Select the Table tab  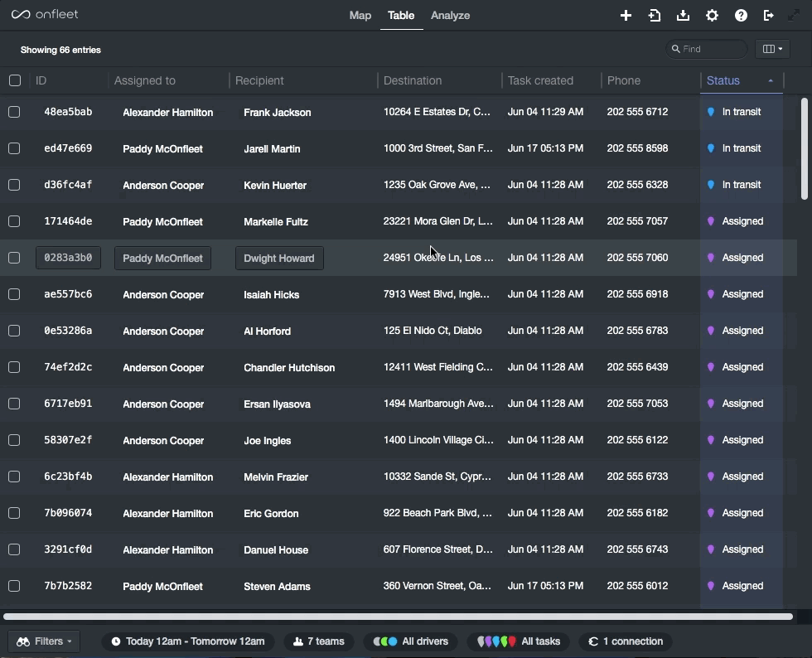pyautogui.click(x=401, y=16)
